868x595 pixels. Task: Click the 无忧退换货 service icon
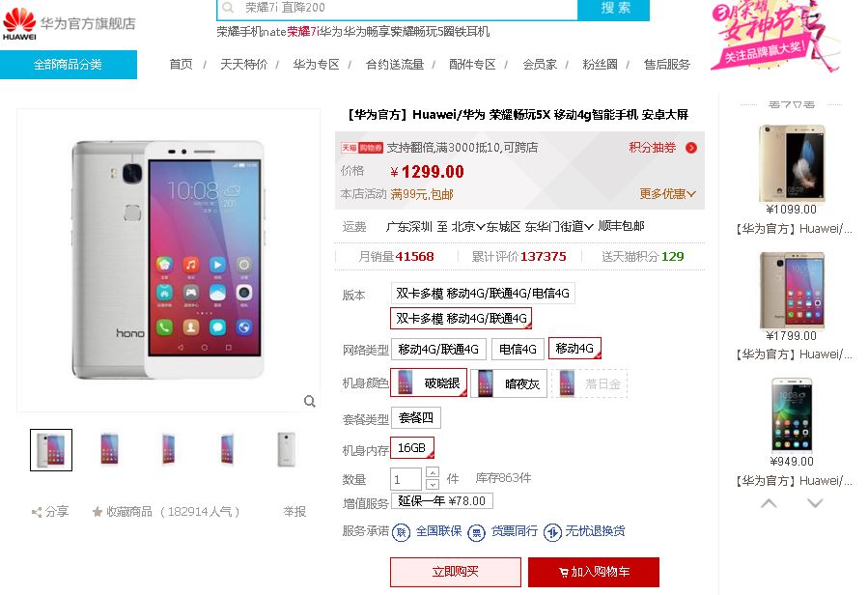pos(552,532)
